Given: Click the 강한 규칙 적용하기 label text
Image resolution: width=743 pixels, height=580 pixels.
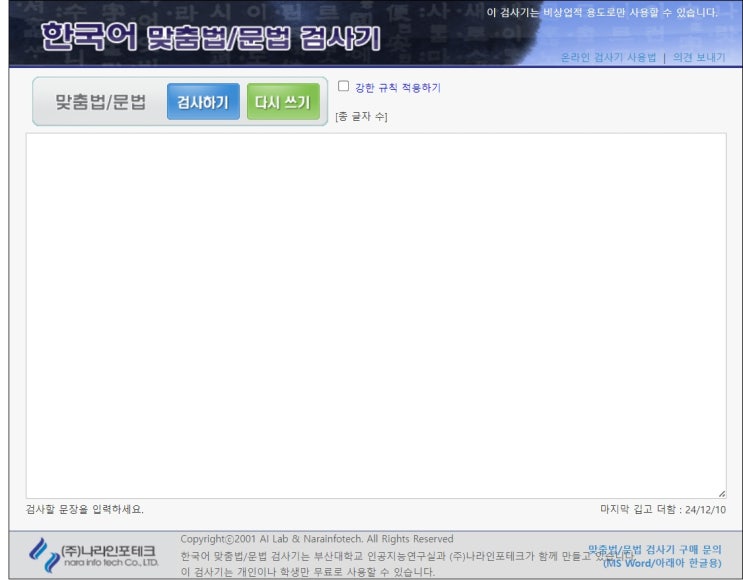Looking at the screenshot, I should coord(398,88).
